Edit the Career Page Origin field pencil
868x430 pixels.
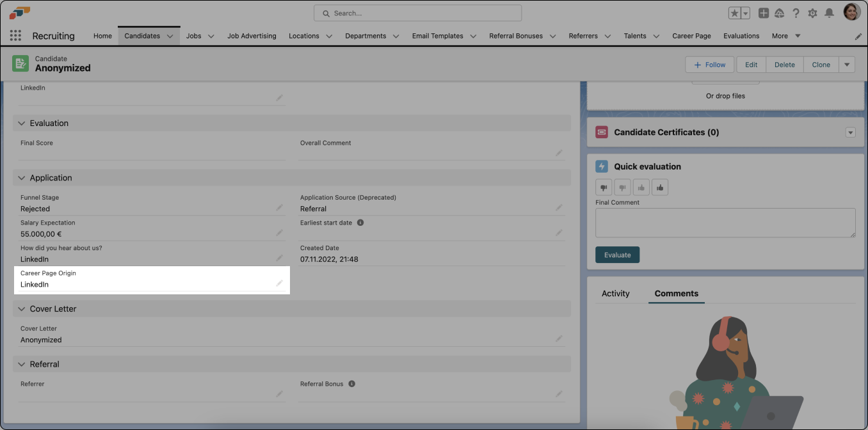280,283
